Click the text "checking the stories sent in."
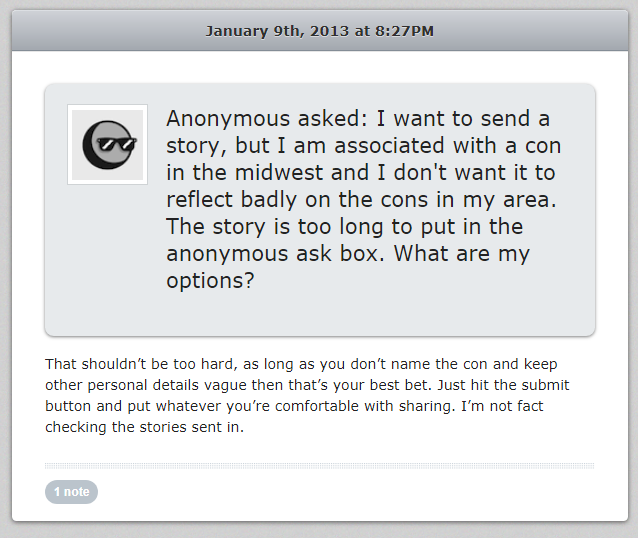The image size is (638, 538). click(x=144, y=427)
